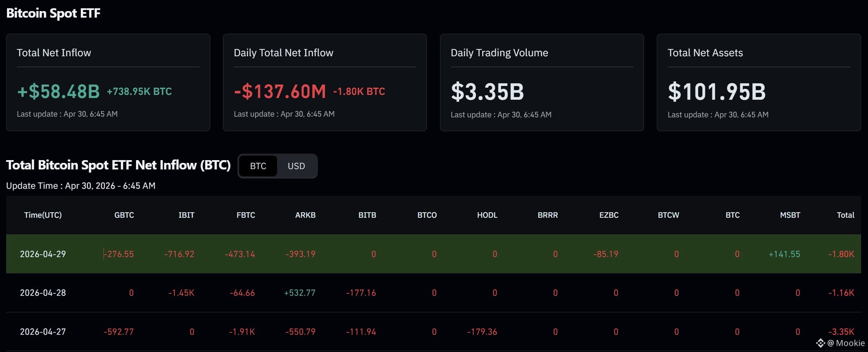Select the ARKB column header
The width and height of the screenshot is (868, 352).
(305, 215)
